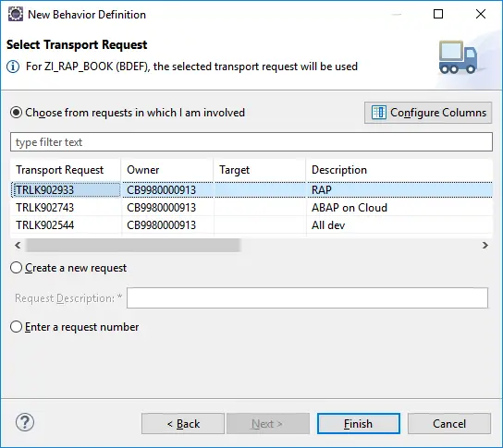Click the transport truck wizard image
The width and height of the screenshot is (503, 448).
point(458,57)
